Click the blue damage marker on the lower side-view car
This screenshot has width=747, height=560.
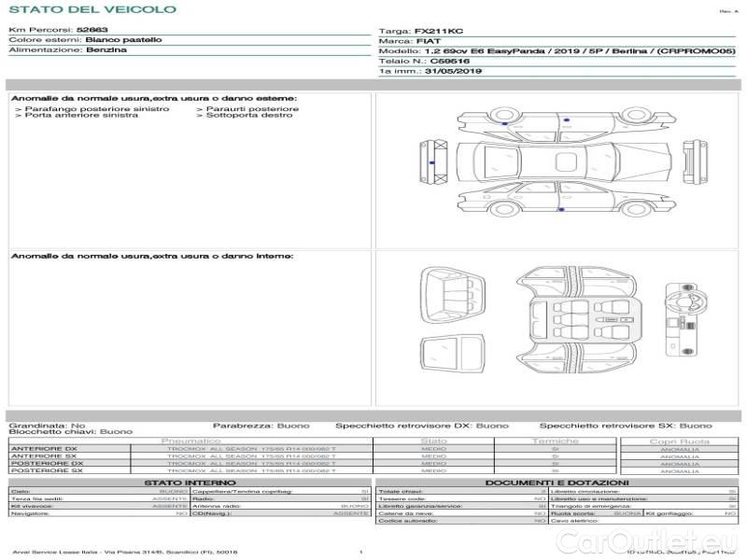559,209
